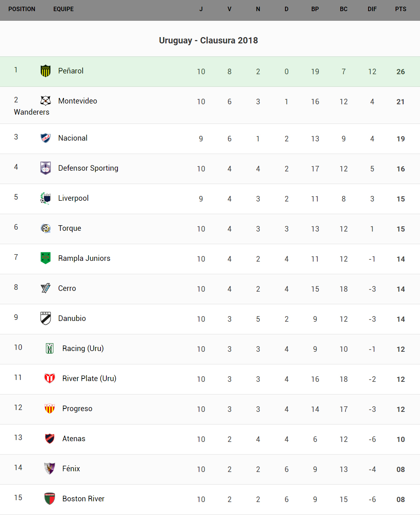Click the Peñarol club crest icon
The width and height of the screenshot is (420, 518).
tap(46, 71)
